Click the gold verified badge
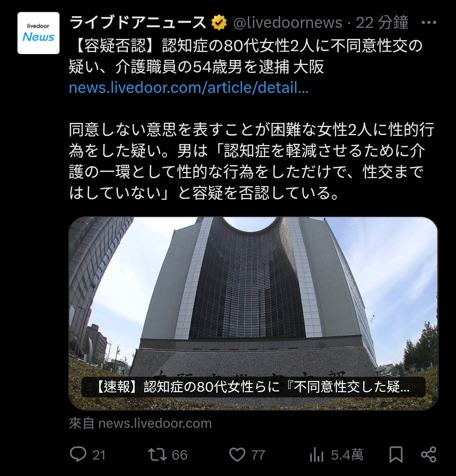456x476 pixels. (x=219, y=22)
